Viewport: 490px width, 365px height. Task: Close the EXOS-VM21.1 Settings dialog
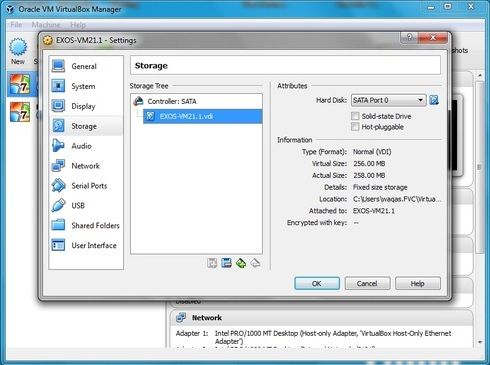point(433,37)
